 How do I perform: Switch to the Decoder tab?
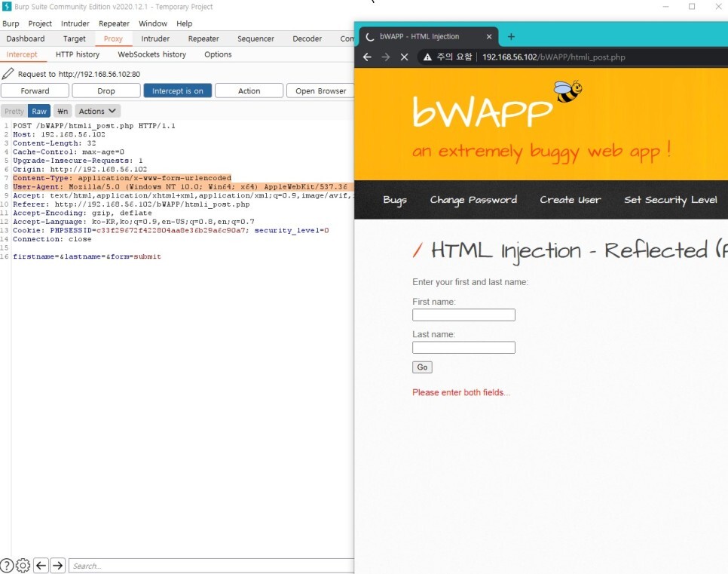[x=307, y=38]
